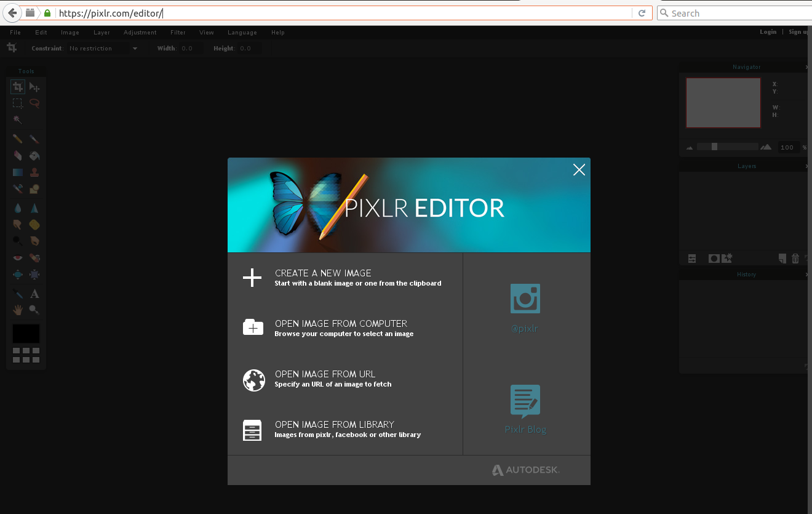Choose the Eraser tool

click(18, 156)
